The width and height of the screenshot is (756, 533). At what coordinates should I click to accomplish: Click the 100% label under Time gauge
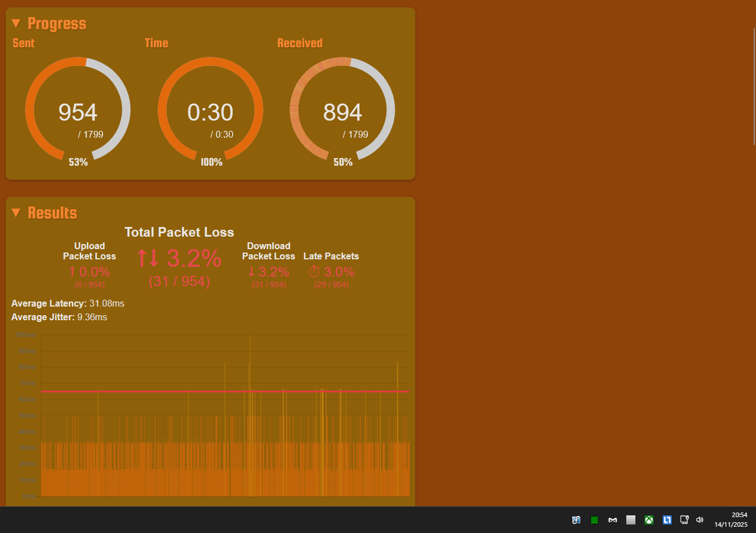coord(212,162)
